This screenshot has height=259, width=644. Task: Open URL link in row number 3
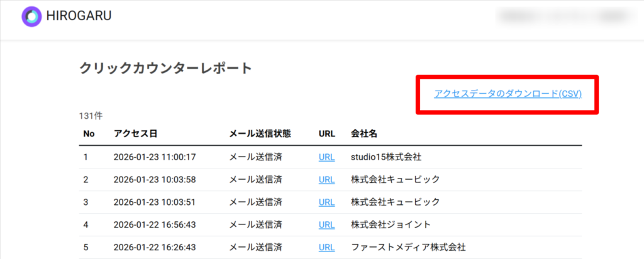(326, 202)
